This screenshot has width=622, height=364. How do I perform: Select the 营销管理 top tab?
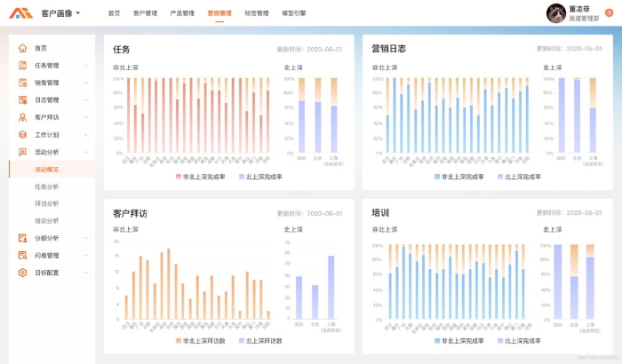(x=219, y=13)
